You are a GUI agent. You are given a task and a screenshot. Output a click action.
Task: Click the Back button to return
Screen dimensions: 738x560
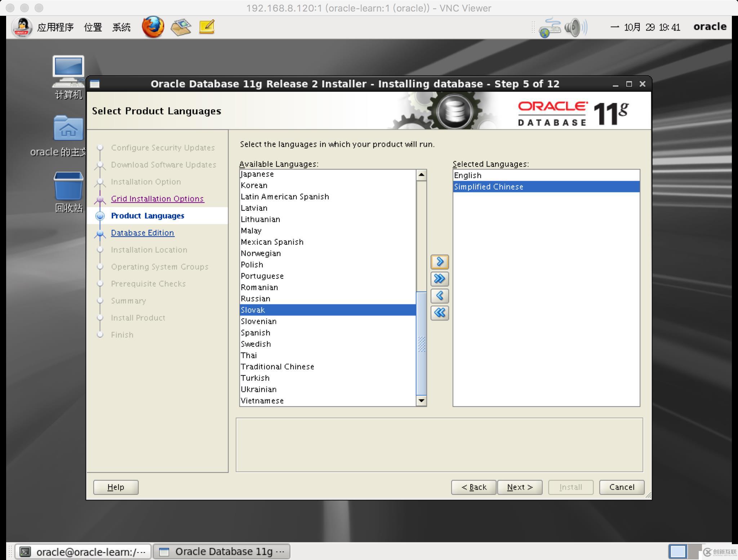coord(474,487)
